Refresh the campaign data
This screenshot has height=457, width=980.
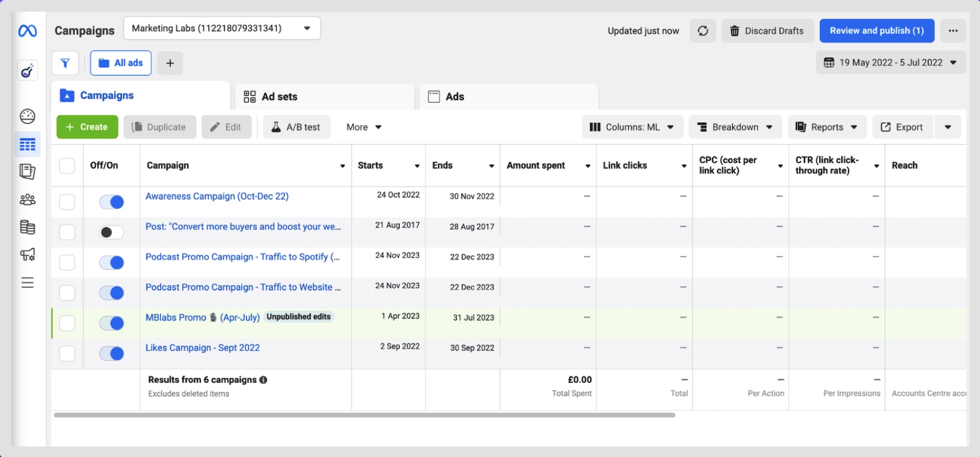pos(703,31)
